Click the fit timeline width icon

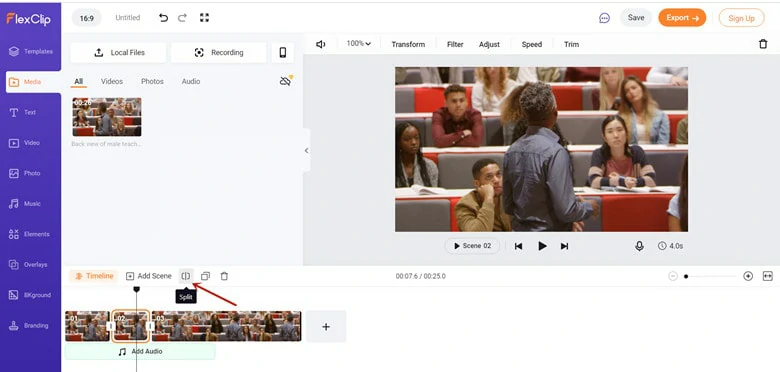[768, 276]
